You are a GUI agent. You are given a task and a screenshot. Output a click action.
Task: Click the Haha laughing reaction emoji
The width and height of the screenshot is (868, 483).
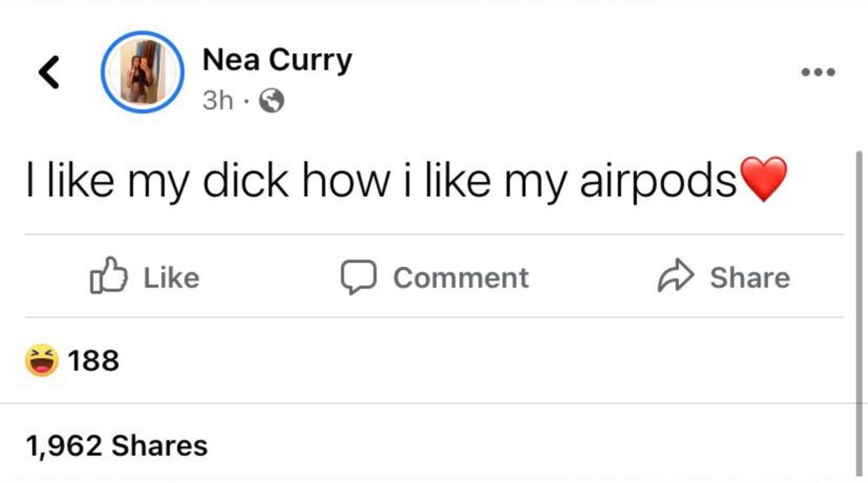[x=42, y=360]
